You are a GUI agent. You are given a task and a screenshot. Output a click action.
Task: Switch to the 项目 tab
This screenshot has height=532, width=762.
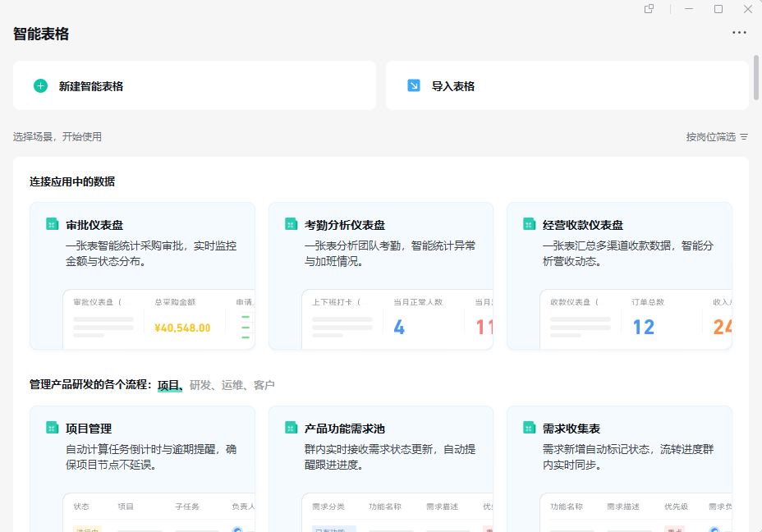(170, 385)
